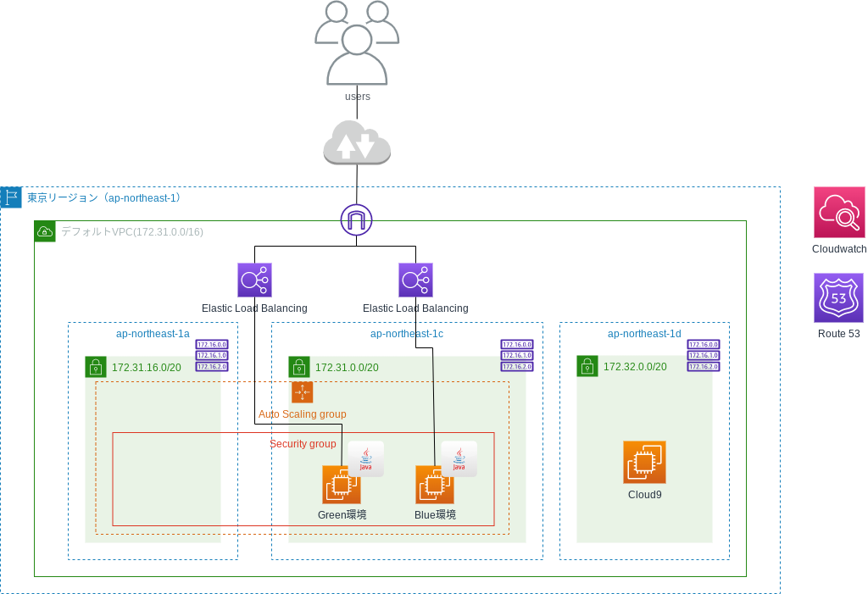
Task: Select the Blue環境 EC2 instance icon
Action: (x=434, y=485)
